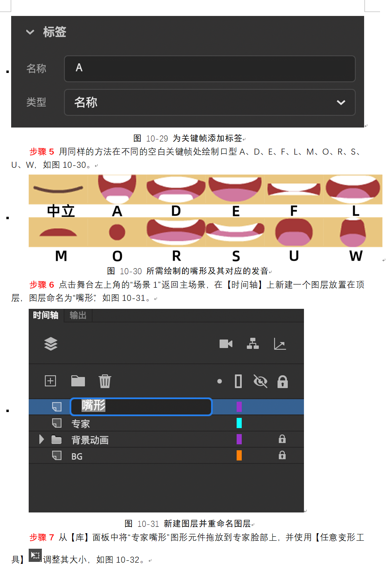The height and width of the screenshot is (581, 392).
Task: Open the 类型 dropdown showing 名称
Action: pos(210,102)
